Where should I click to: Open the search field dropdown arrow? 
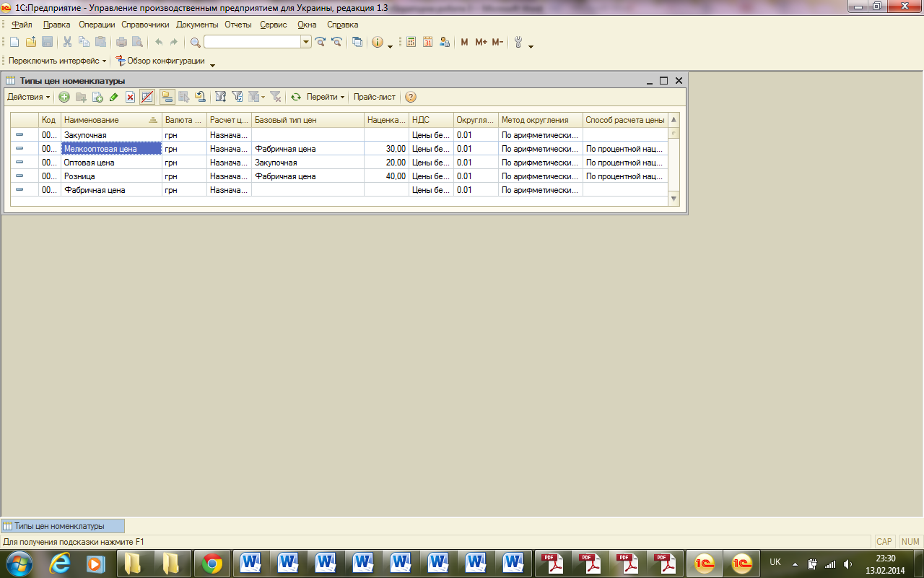tap(306, 43)
